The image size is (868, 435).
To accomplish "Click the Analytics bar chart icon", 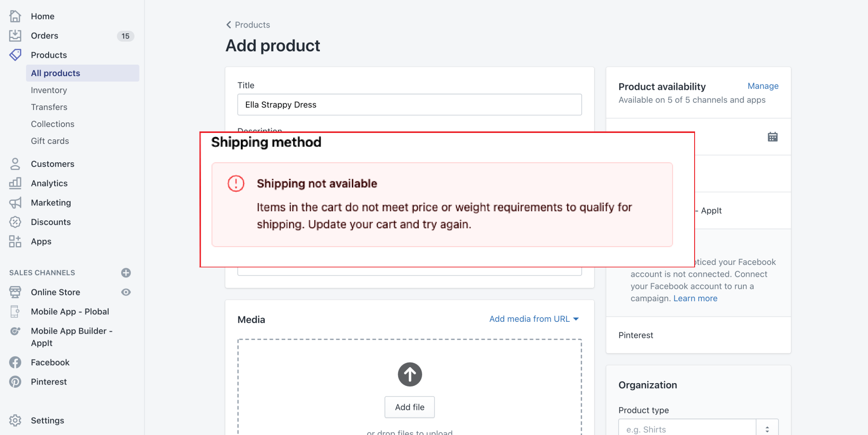I will point(15,183).
